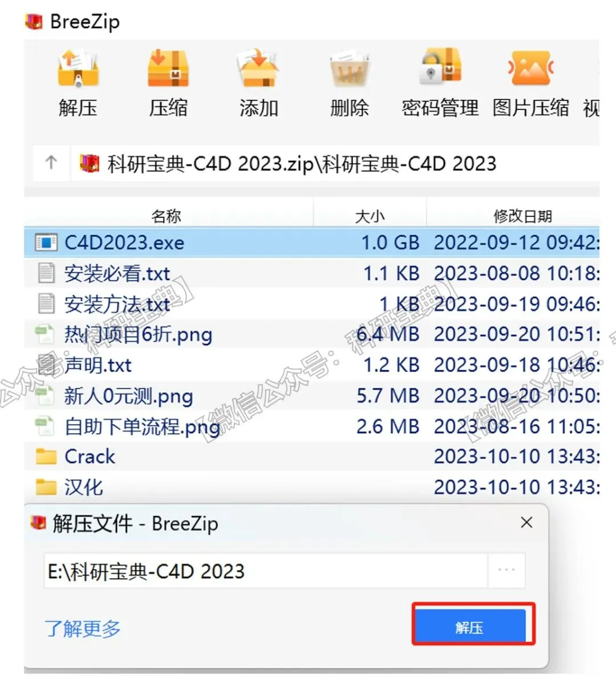Select the C4D2023.exe file row

coord(311,243)
